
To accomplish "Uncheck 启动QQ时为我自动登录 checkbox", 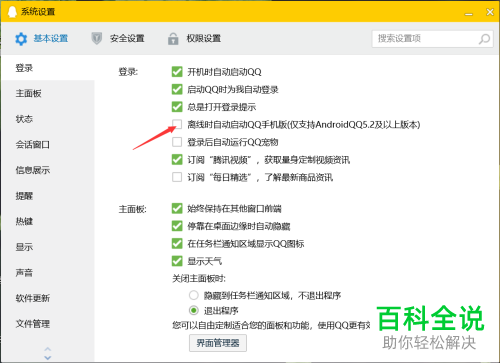I will [x=177, y=89].
